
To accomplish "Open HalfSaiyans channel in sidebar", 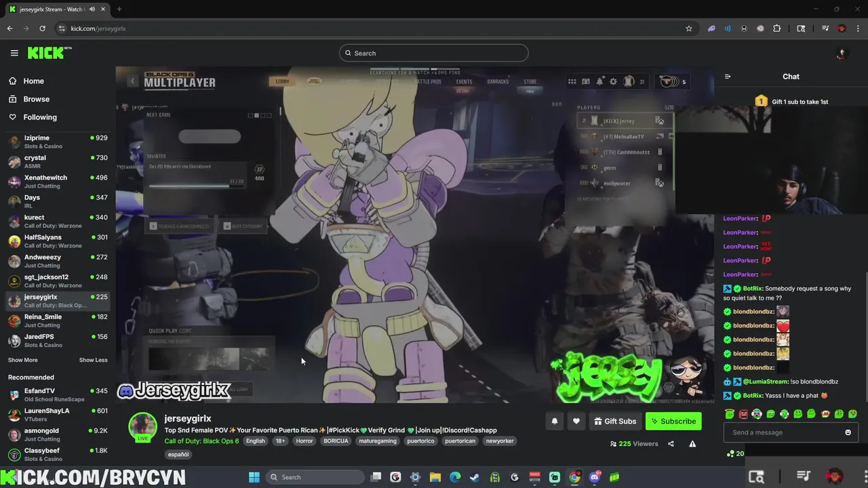I will tap(58, 241).
